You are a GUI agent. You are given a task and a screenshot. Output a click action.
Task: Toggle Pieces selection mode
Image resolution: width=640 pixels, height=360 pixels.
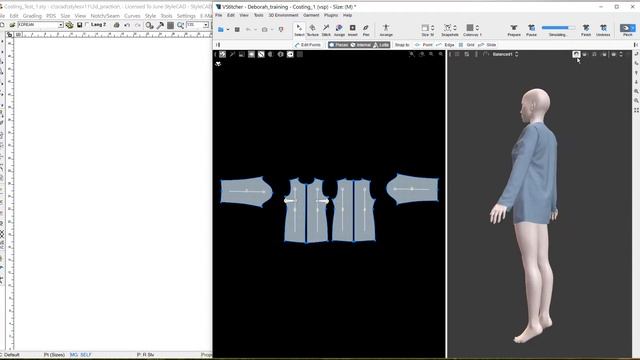339,45
